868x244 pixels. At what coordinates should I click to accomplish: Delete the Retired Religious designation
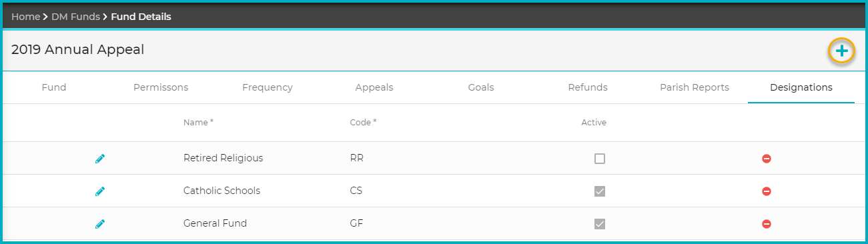click(x=767, y=159)
